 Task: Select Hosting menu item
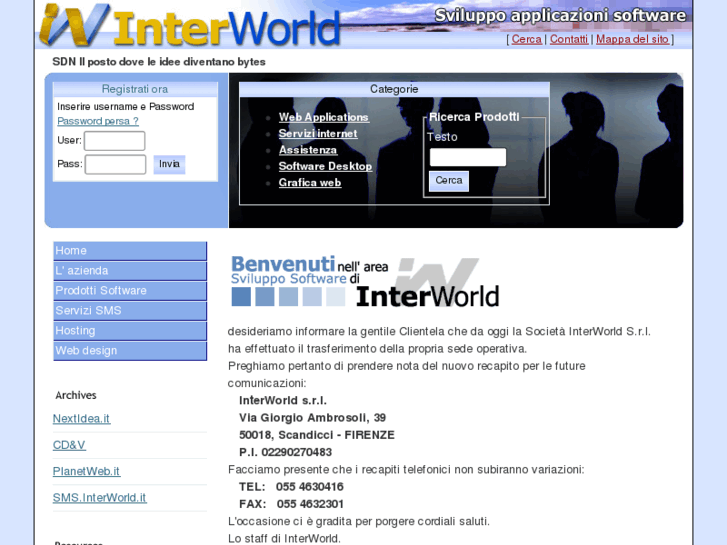pyautogui.click(x=130, y=331)
